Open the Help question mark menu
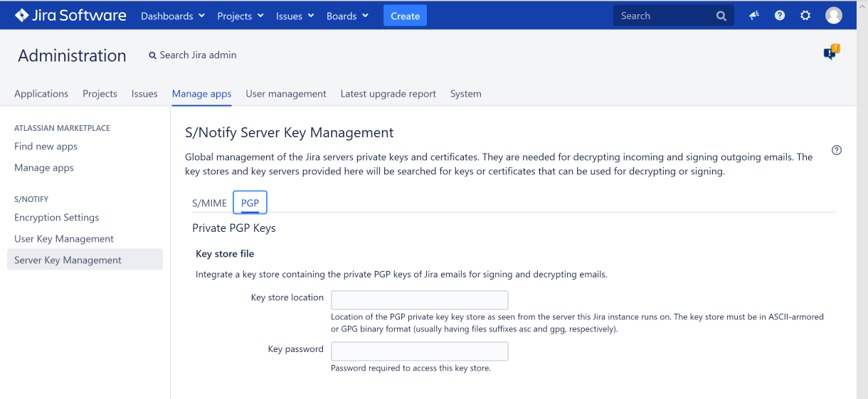The height and width of the screenshot is (399, 868). [780, 16]
